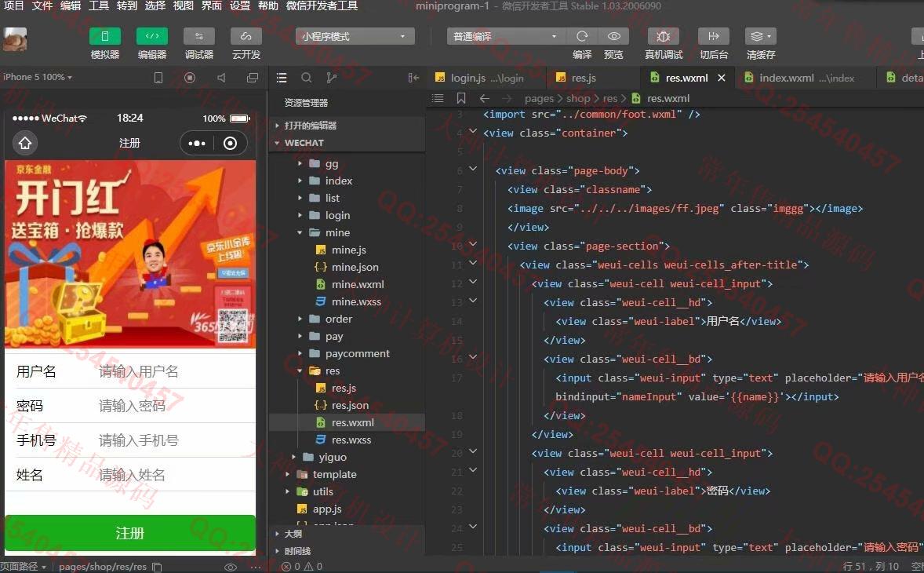Click the shop segment in the breadcrumb path

[x=578, y=98]
